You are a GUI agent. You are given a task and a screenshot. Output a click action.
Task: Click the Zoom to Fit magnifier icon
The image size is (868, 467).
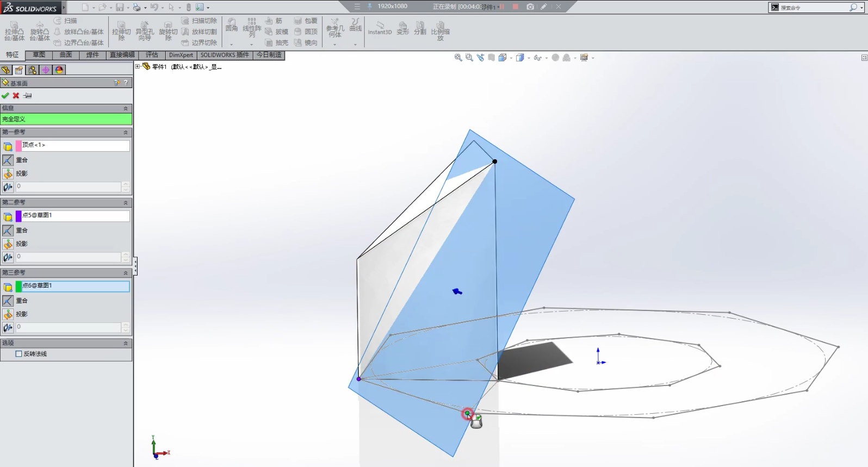tap(458, 58)
